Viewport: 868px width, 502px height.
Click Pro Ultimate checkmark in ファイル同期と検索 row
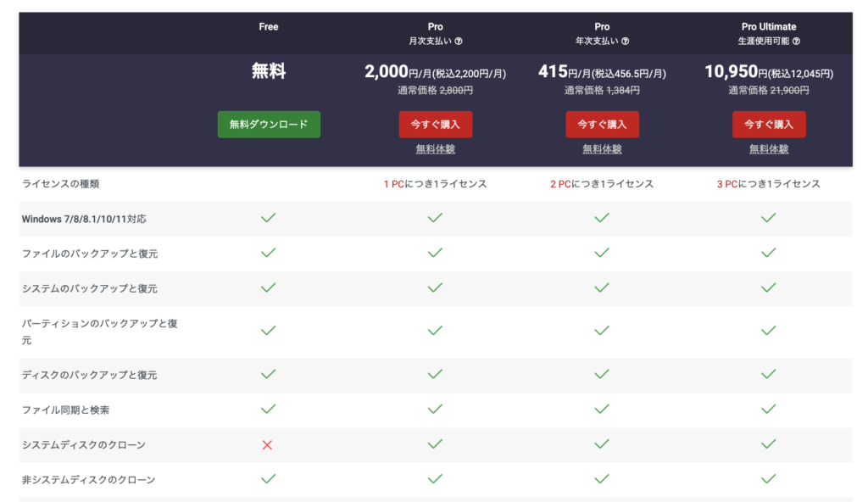click(768, 409)
